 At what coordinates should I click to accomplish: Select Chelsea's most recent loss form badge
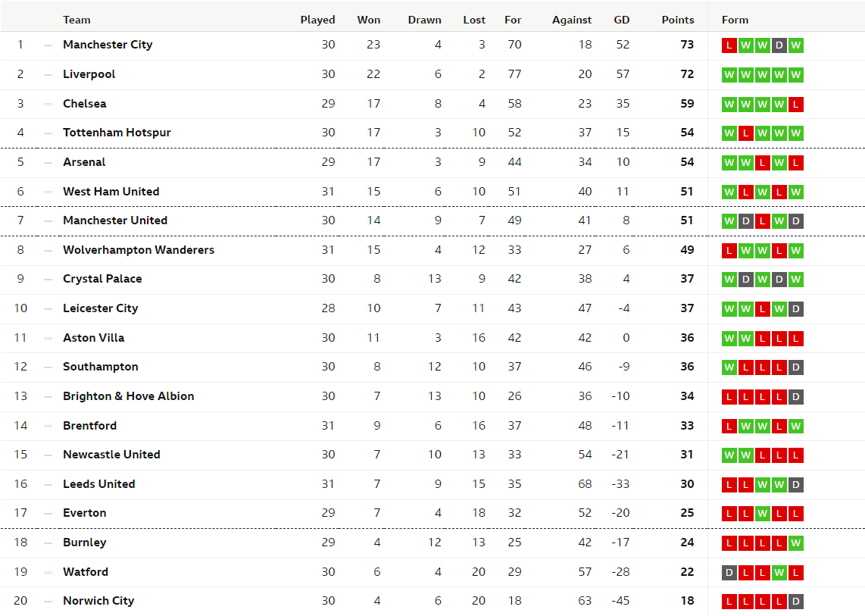pyautogui.click(x=795, y=105)
